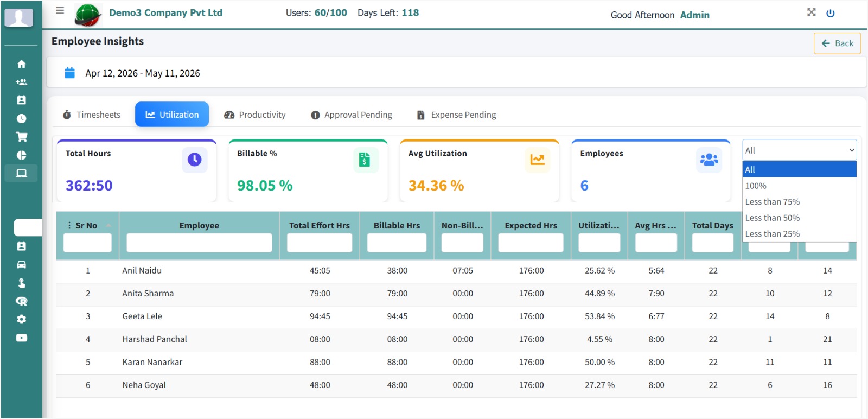The width and height of the screenshot is (868, 419).
Task: Open the add users sidebar icon
Action: tap(22, 82)
